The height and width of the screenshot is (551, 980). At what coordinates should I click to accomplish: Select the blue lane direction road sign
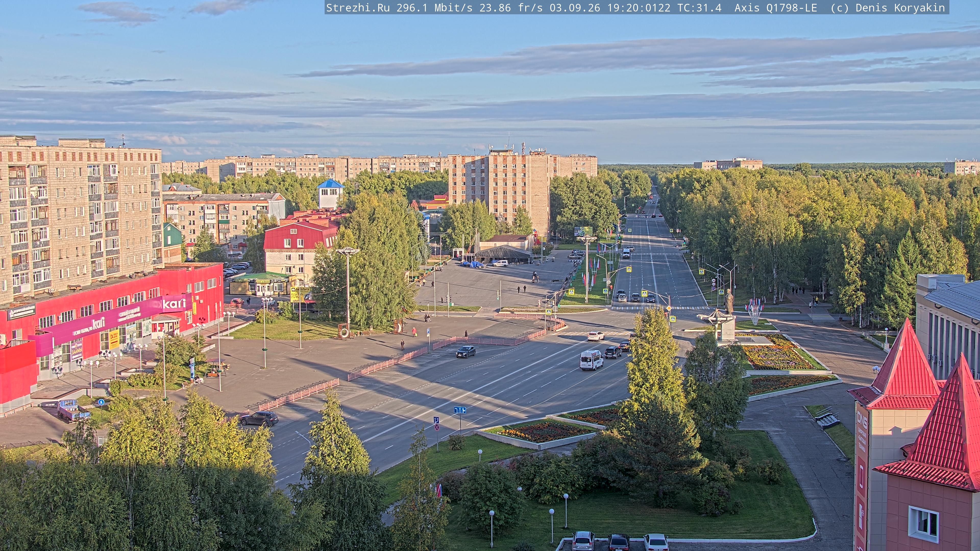[460, 410]
